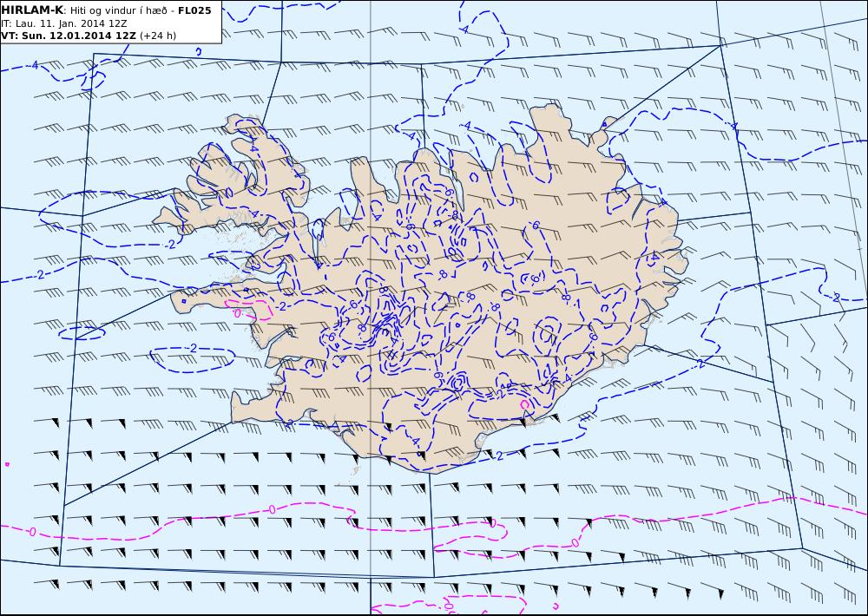Click the 'VT: Sun. 12.01.2014 12Z' valid time
Image resolution: width=868 pixels, height=616 pixels.
pos(69,36)
